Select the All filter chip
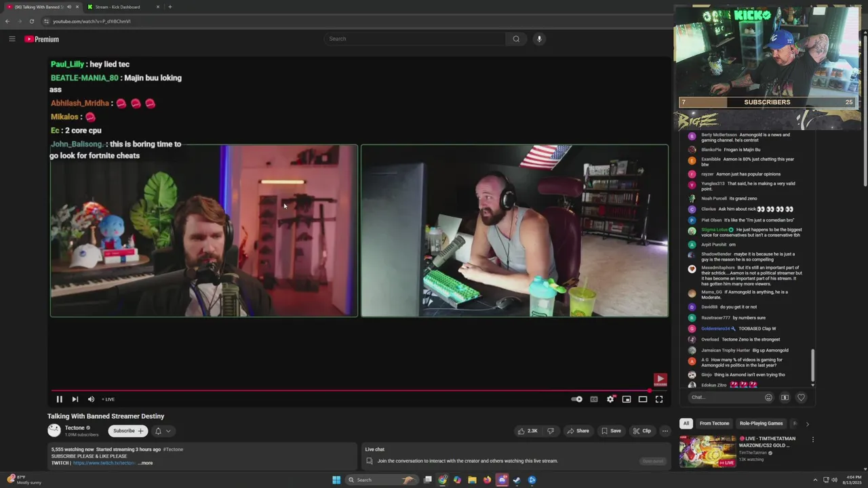868x488 pixels. coord(686,424)
